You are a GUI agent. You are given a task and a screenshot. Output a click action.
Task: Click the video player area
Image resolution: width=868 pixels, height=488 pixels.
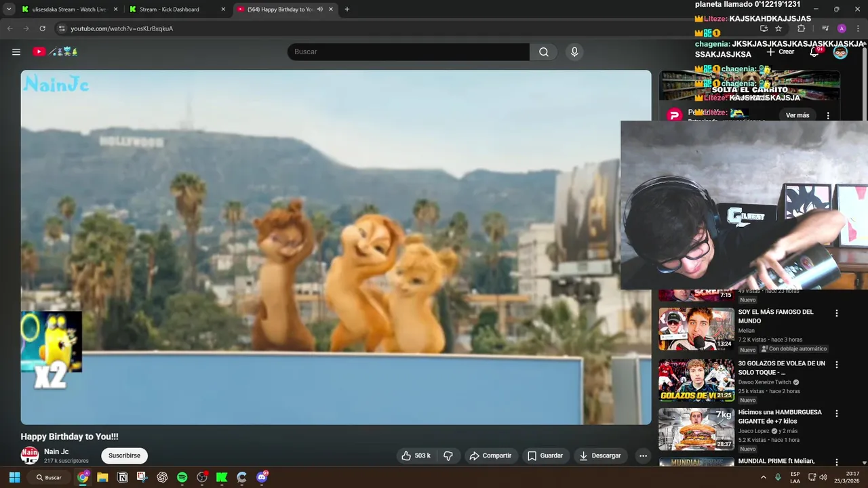coord(336,247)
